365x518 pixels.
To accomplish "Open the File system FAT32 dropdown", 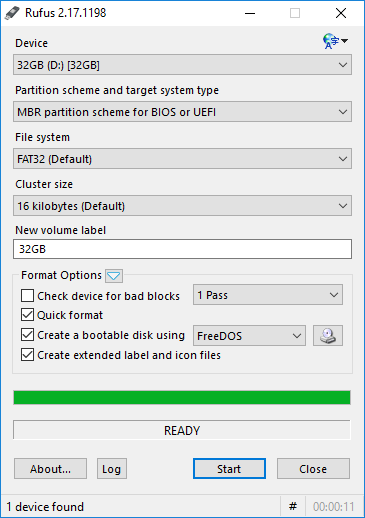I will pyautogui.click(x=182, y=159).
